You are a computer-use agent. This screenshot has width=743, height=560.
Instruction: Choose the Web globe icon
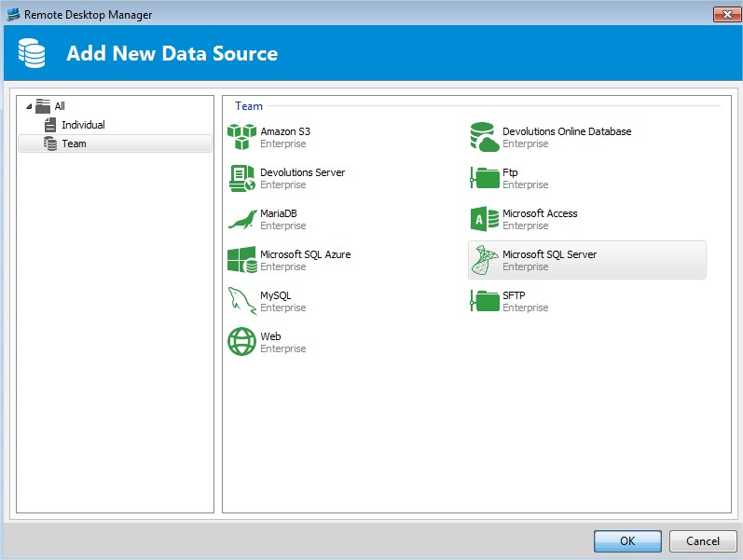coord(241,342)
